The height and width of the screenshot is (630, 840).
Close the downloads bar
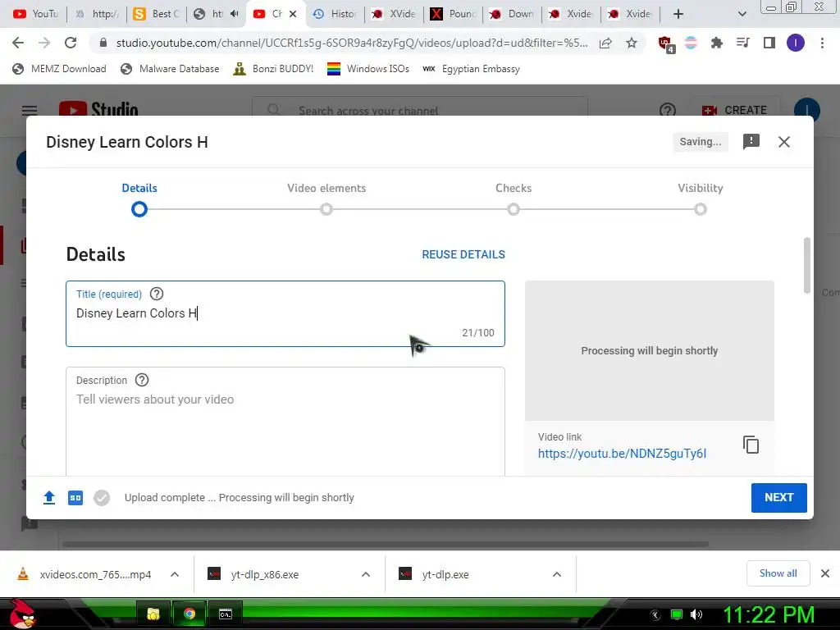point(825,573)
